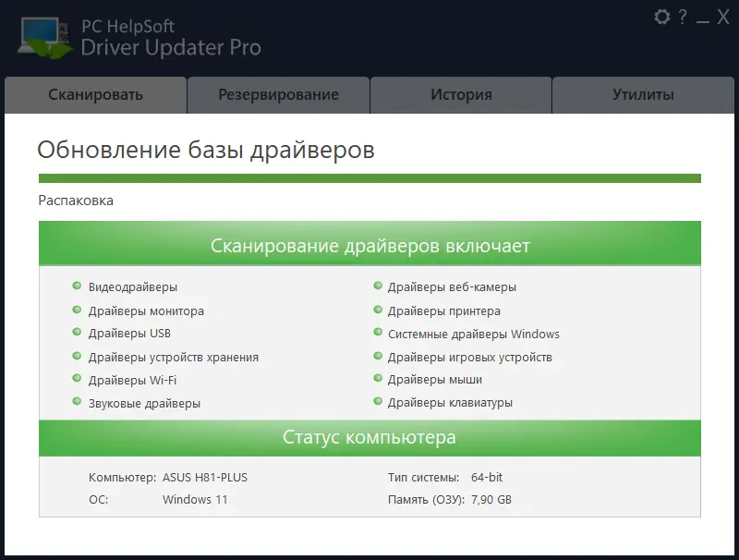Image resolution: width=739 pixels, height=560 pixels.
Task: Open the Утилиты tab
Action: 644,94
